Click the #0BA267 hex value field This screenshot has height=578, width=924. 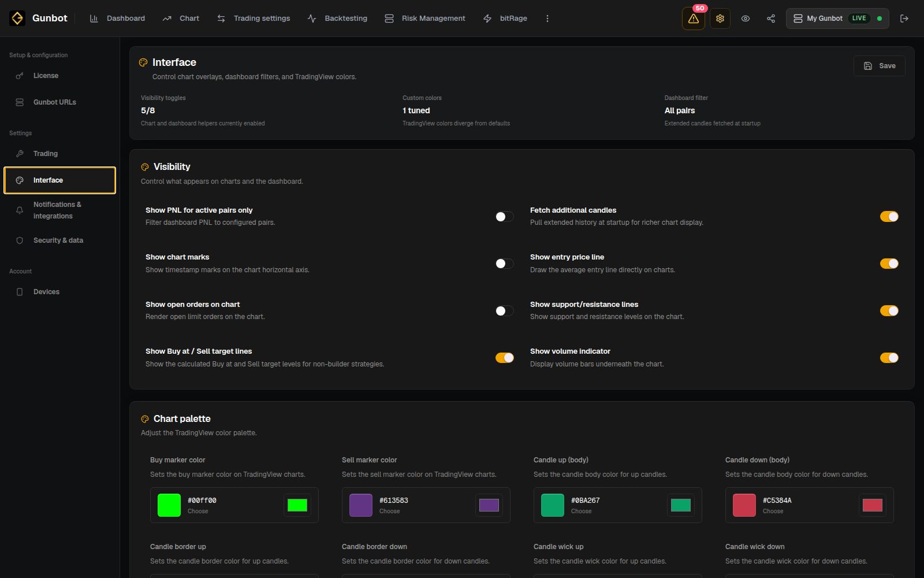pyautogui.click(x=586, y=501)
